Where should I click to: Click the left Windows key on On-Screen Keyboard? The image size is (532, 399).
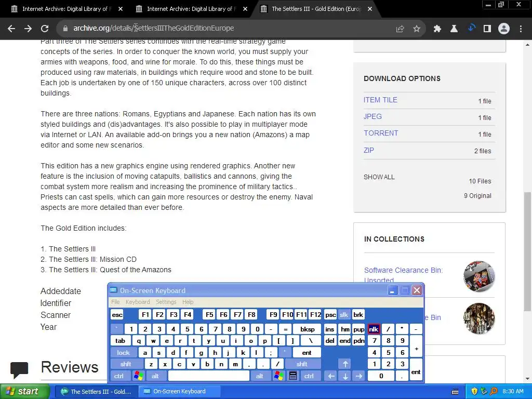pyautogui.click(x=138, y=376)
